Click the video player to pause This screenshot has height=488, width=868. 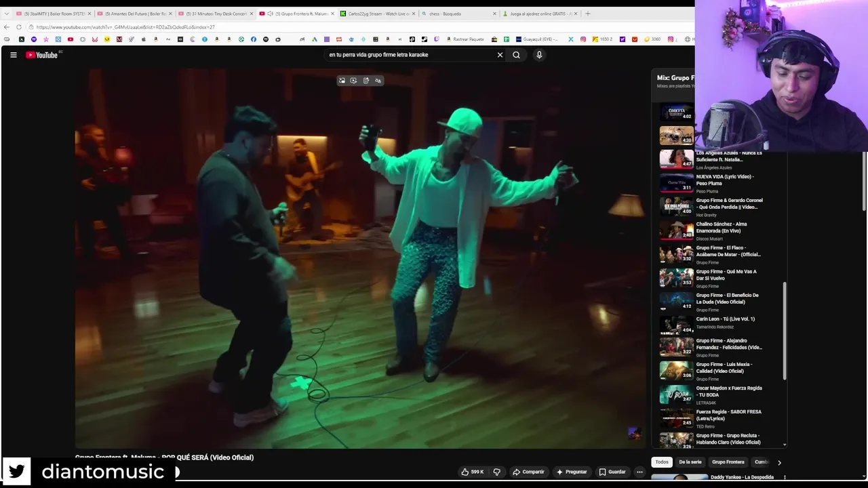359,258
